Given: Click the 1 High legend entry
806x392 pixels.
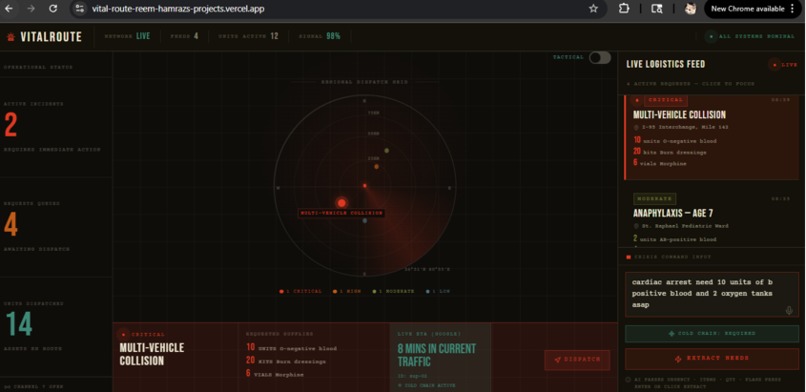Looking at the screenshot, I should point(347,291).
